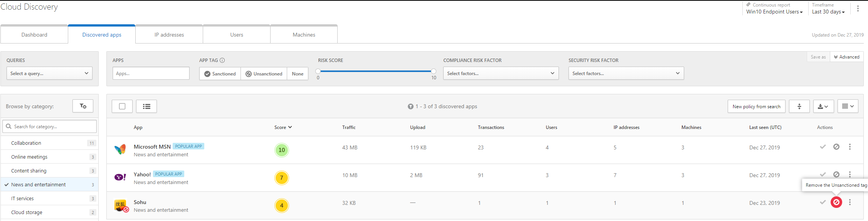This screenshot has height=221, width=868.
Task: Switch to the IP addresses tab
Action: tap(169, 35)
